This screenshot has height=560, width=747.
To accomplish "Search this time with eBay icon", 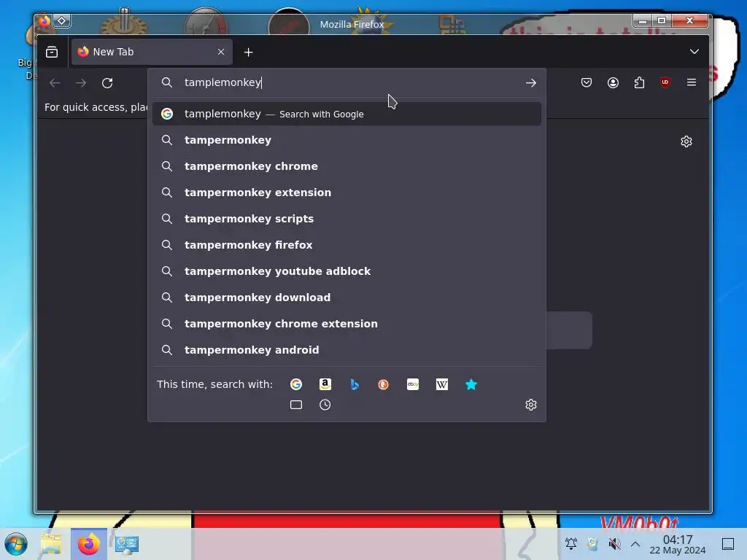I will 413,384.
